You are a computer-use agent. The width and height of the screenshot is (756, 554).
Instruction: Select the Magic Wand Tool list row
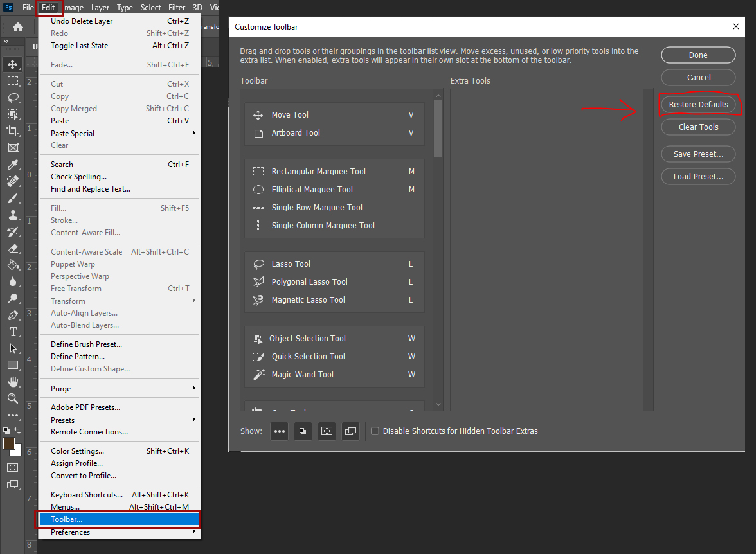coord(334,375)
